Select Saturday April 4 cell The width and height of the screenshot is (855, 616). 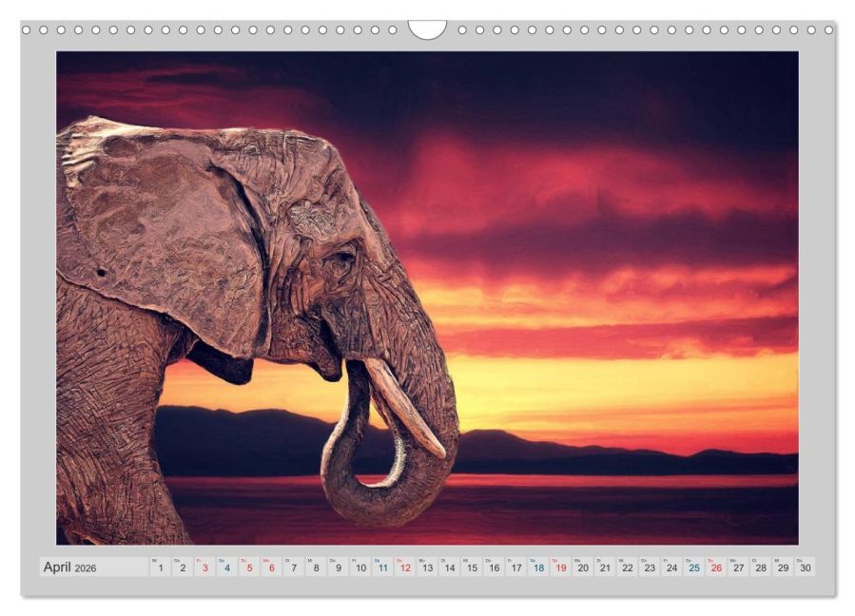[x=227, y=567]
